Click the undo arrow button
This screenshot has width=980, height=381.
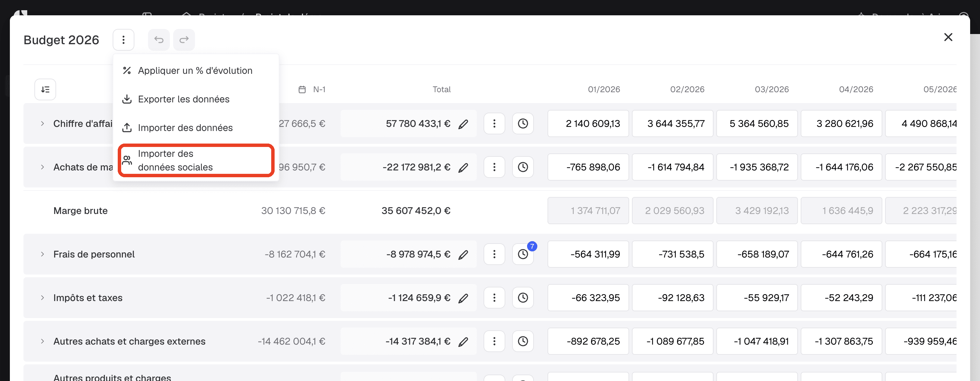coord(159,39)
